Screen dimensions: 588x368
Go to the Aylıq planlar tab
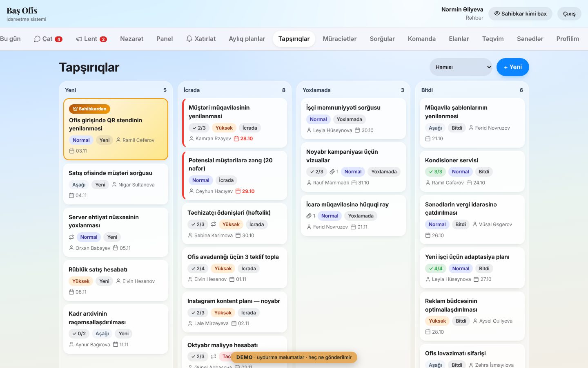[247, 39]
